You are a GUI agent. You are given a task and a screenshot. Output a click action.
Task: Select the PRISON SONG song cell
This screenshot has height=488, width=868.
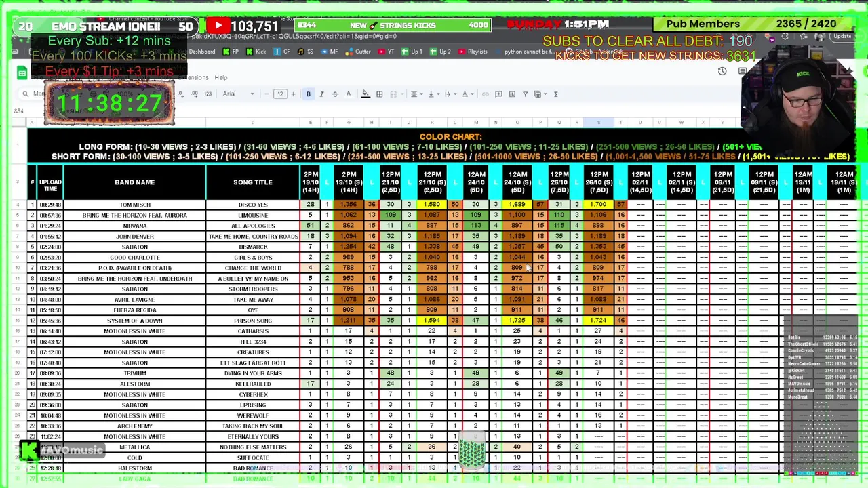click(x=253, y=321)
